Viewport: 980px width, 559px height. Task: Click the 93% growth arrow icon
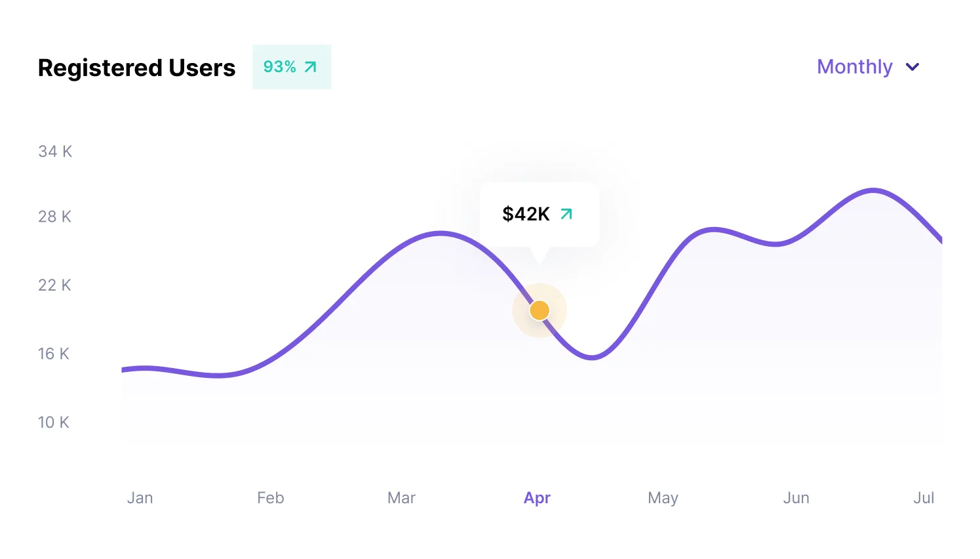coord(311,67)
